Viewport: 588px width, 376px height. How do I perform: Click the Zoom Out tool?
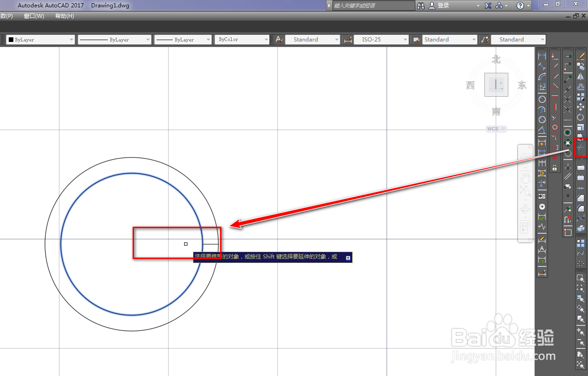click(581, 343)
